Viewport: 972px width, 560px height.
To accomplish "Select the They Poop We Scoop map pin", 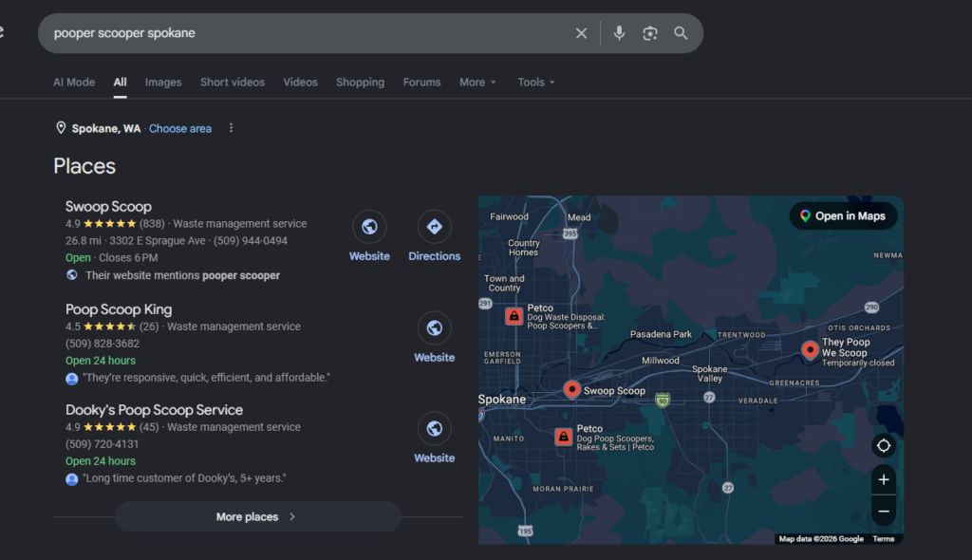I will click(810, 350).
